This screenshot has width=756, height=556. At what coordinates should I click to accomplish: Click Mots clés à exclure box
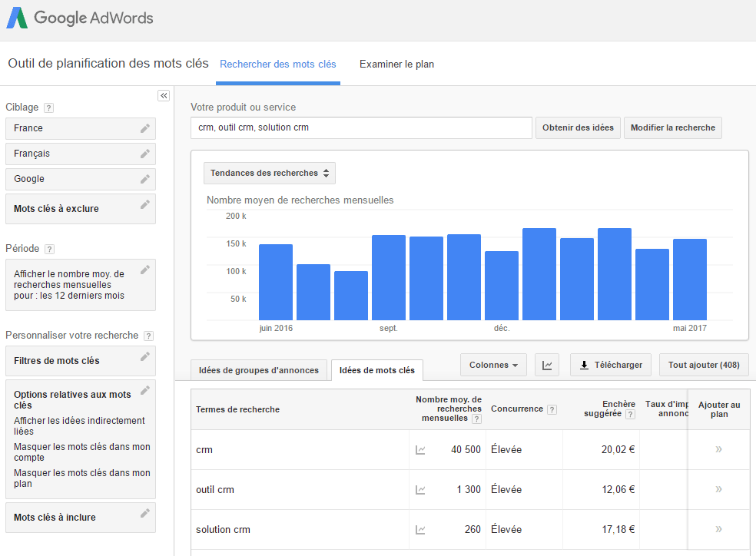coord(81,209)
